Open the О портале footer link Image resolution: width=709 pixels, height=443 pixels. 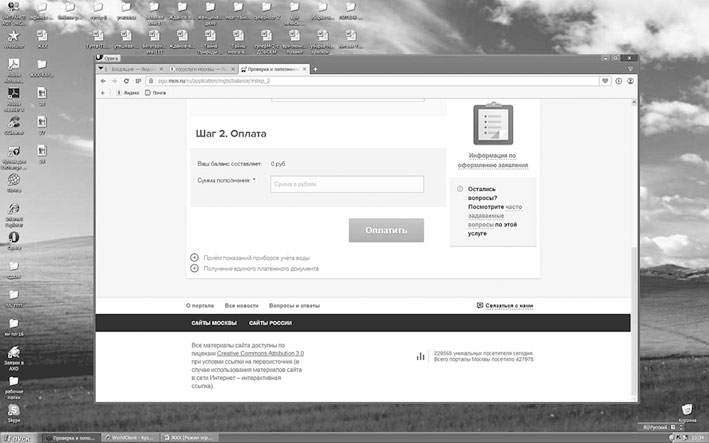(200, 306)
